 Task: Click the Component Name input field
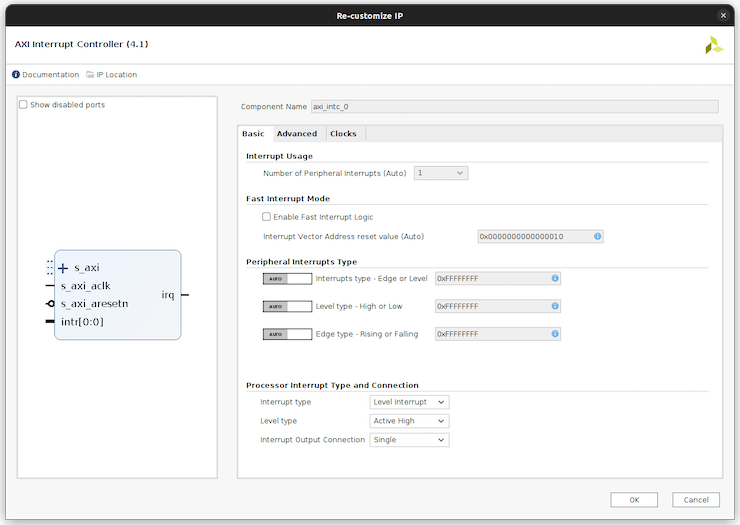click(514, 106)
